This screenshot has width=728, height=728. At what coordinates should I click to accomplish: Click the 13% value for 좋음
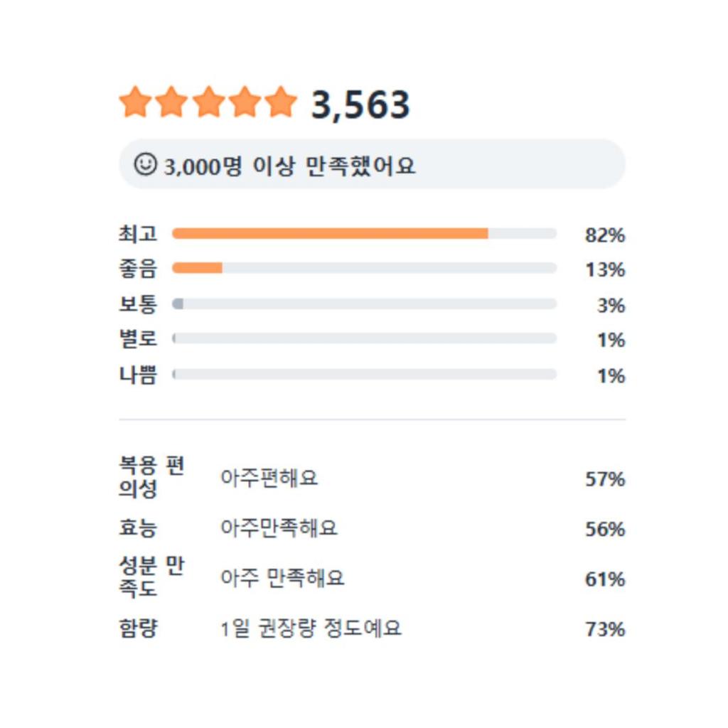604,269
